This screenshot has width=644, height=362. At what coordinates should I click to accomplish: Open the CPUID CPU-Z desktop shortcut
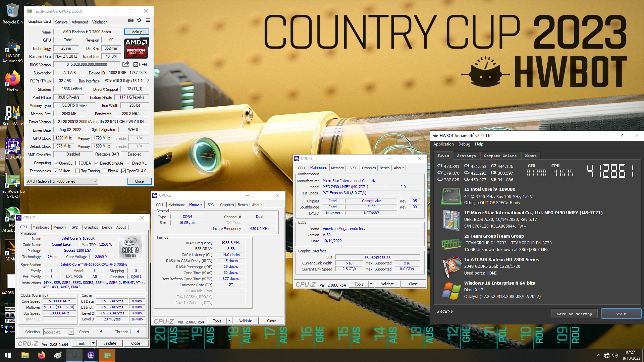pyautogui.click(x=12, y=149)
